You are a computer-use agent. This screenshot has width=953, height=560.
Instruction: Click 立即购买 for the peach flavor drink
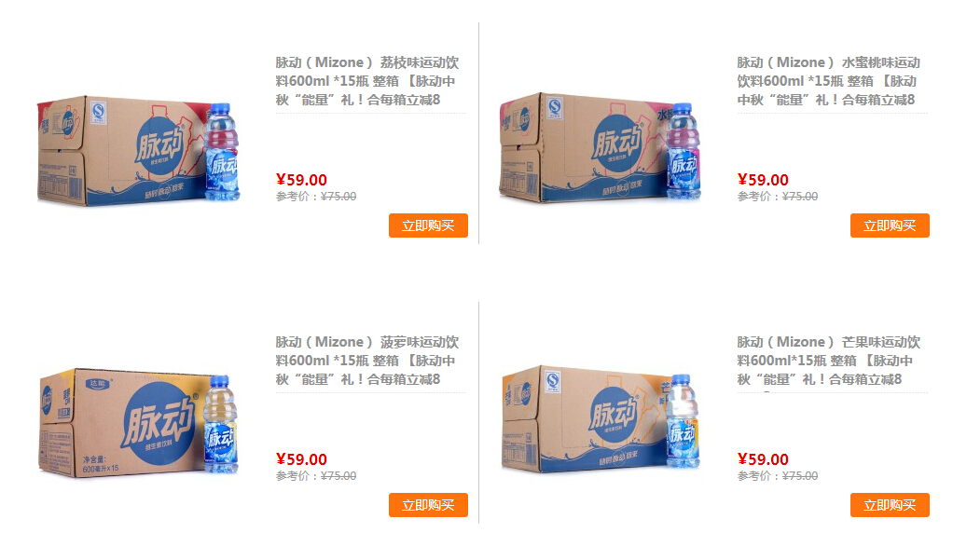click(x=890, y=225)
